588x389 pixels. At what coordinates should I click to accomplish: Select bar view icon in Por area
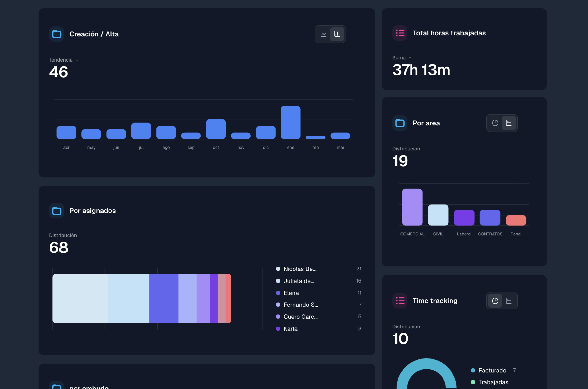pos(509,123)
